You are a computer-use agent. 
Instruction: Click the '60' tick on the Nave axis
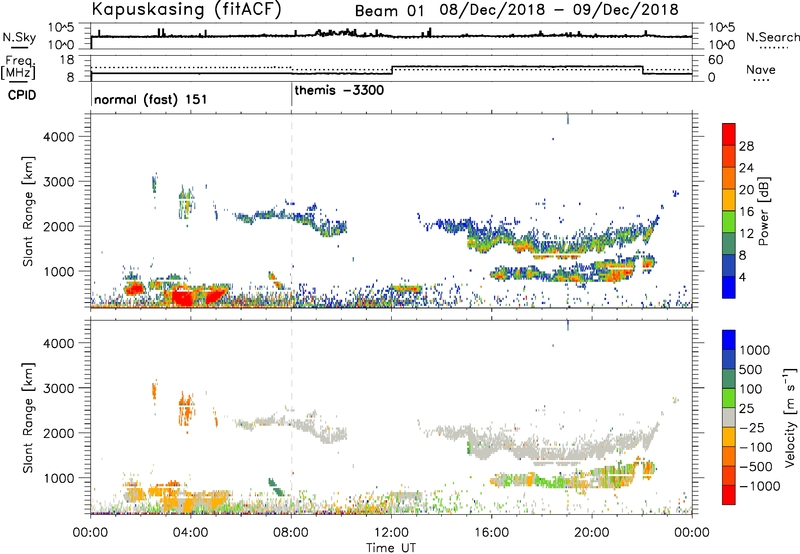(715, 60)
